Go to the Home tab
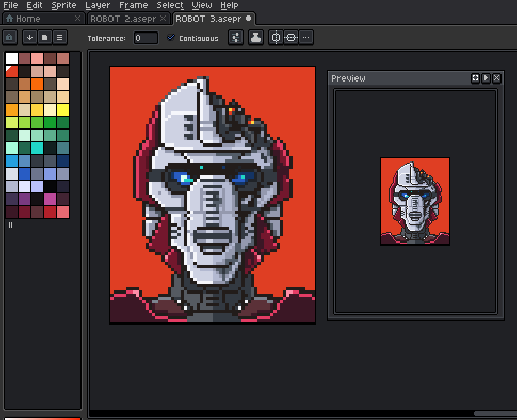This screenshot has height=420, width=517. 28,19
